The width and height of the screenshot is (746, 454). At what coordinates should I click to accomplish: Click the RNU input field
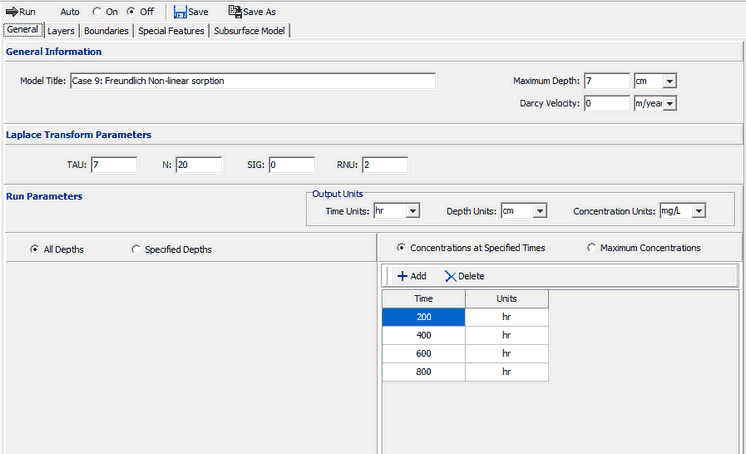(x=385, y=165)
